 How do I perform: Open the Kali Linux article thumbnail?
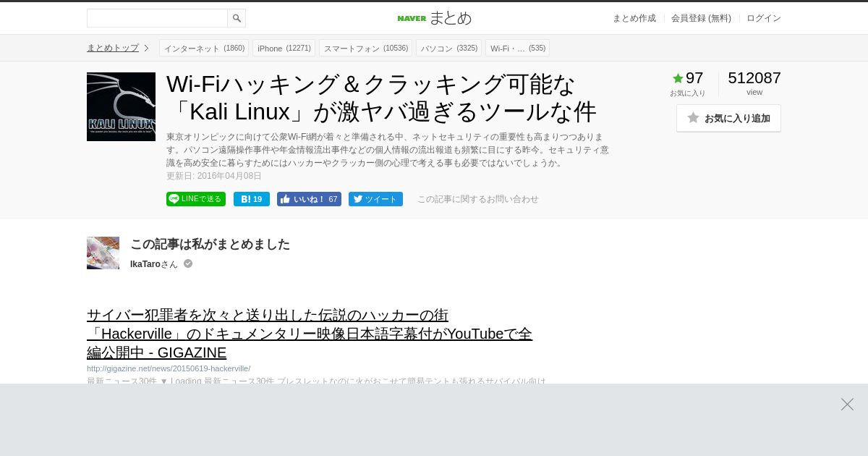tap(121, 106)
